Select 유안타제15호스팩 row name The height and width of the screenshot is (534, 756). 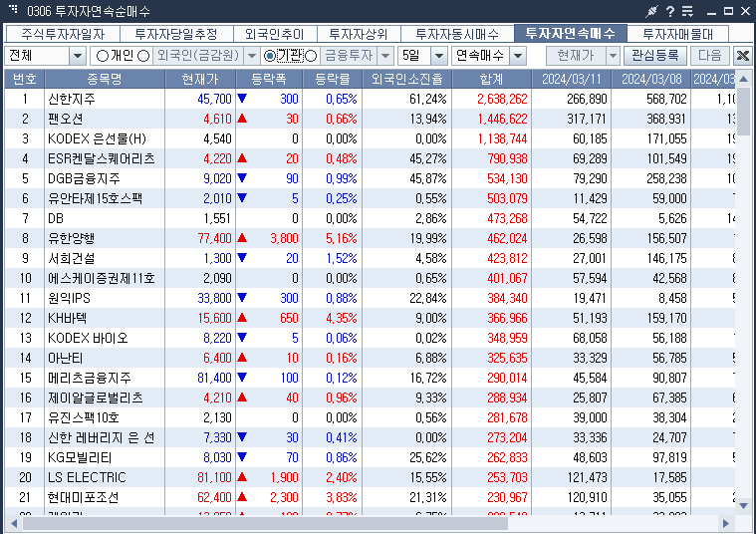[x=95, y=198]
